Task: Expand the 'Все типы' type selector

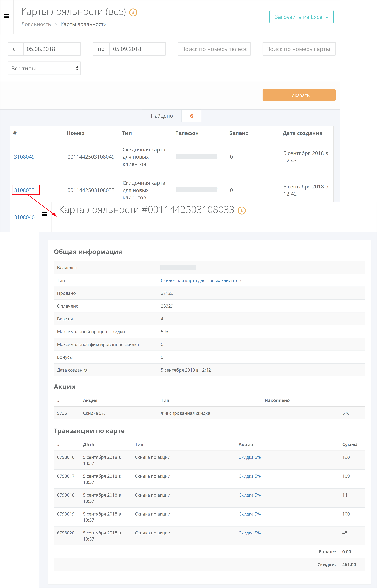Action: [x=44, y=68]
